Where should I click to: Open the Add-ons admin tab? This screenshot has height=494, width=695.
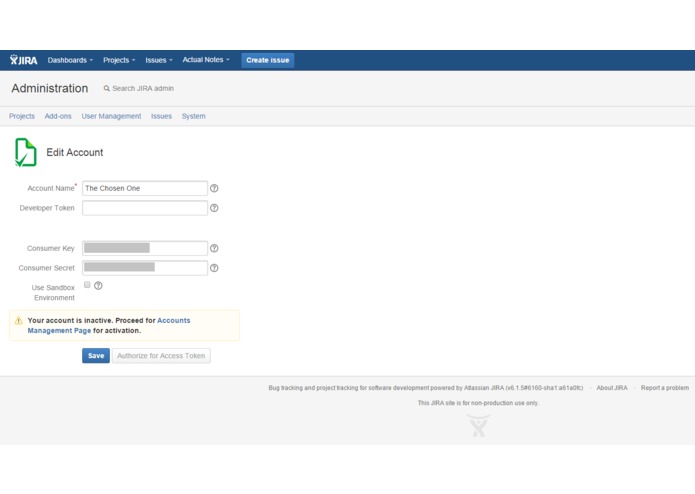point(58,116)
